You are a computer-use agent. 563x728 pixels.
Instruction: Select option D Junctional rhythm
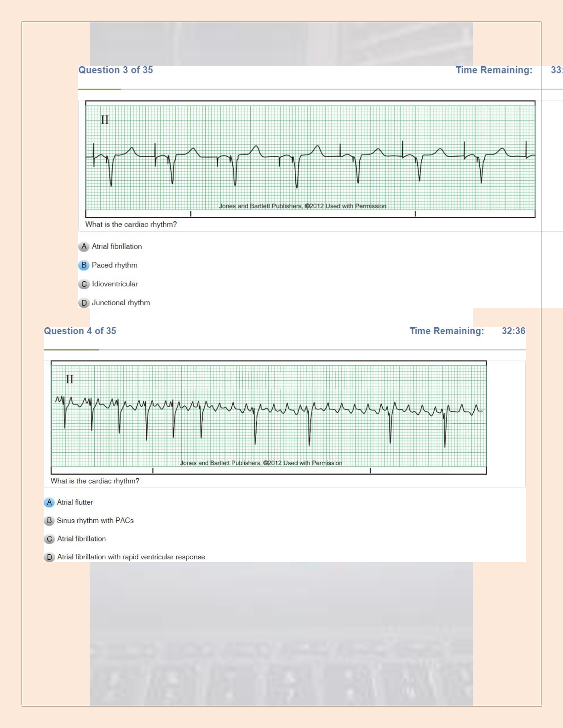[x=84, y=303]
